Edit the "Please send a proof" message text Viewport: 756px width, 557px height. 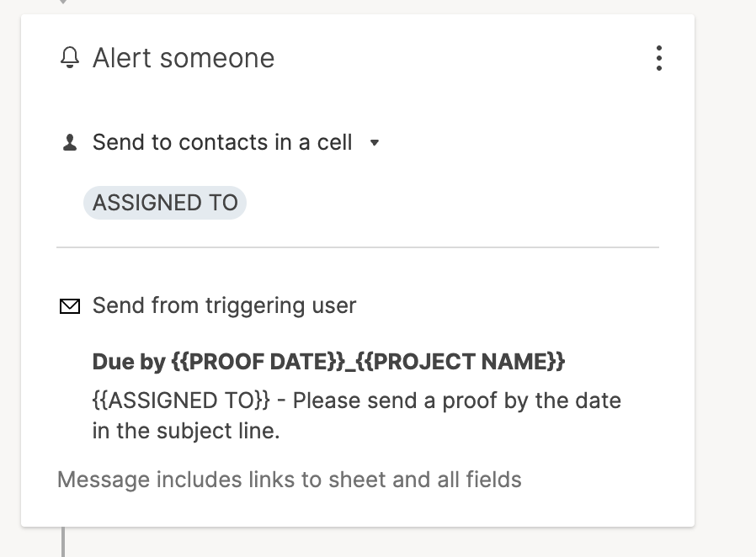point(456,401)
